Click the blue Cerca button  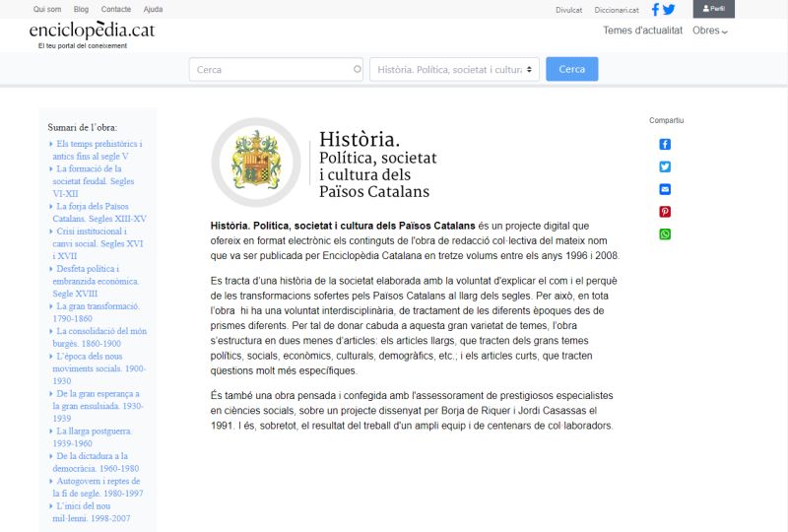(572, 69)
